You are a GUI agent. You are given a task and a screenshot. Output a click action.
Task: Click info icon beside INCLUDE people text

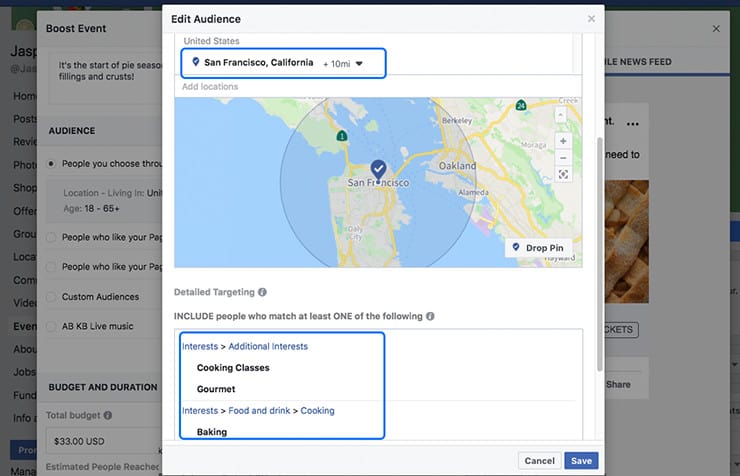click(430, 316)
